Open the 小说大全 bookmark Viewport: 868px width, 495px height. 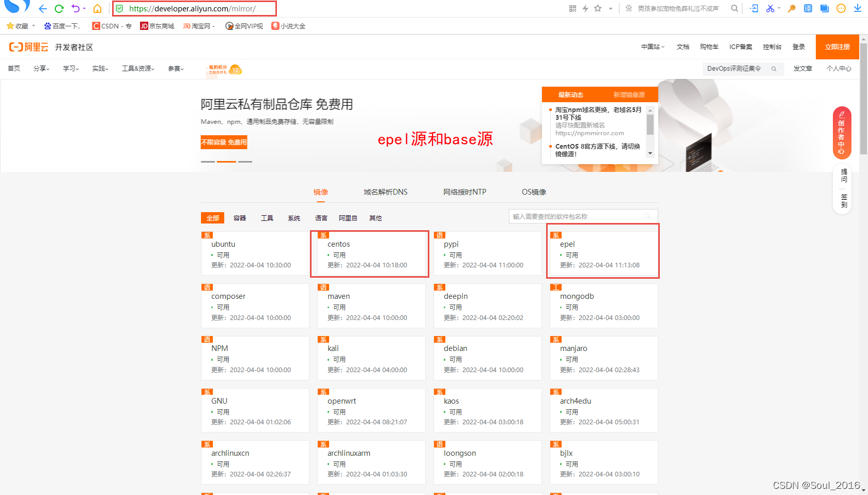288,26
